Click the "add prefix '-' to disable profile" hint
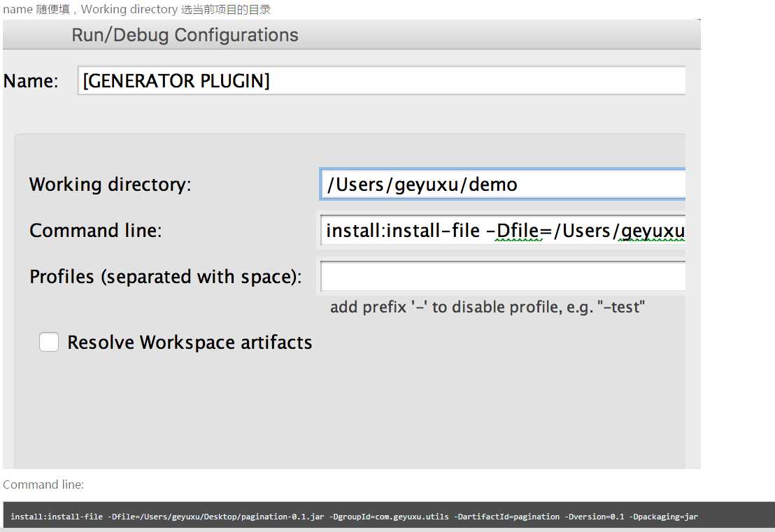Screen dimensions: 775x532 click(x=487, y=307)
